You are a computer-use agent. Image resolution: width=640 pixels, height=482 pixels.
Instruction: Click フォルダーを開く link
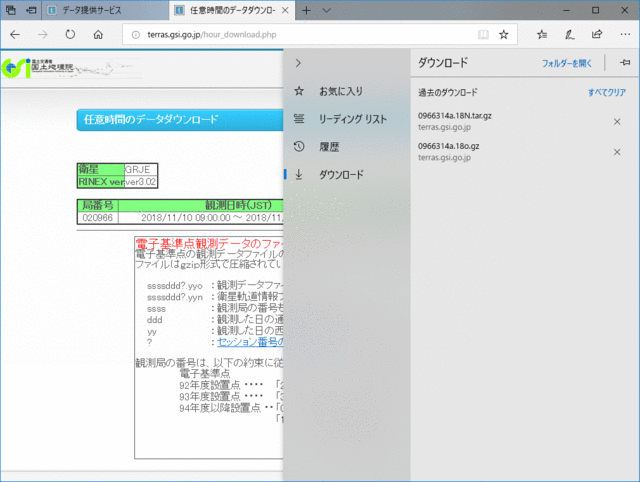click(567, 63)
